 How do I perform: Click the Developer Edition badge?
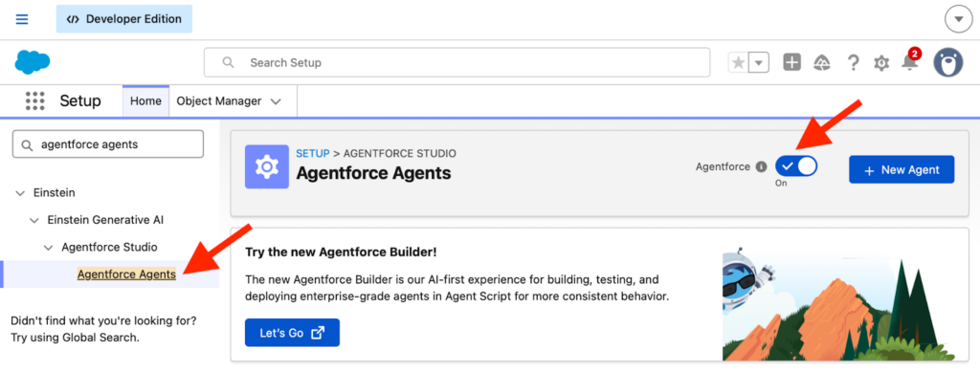(124, 19)
